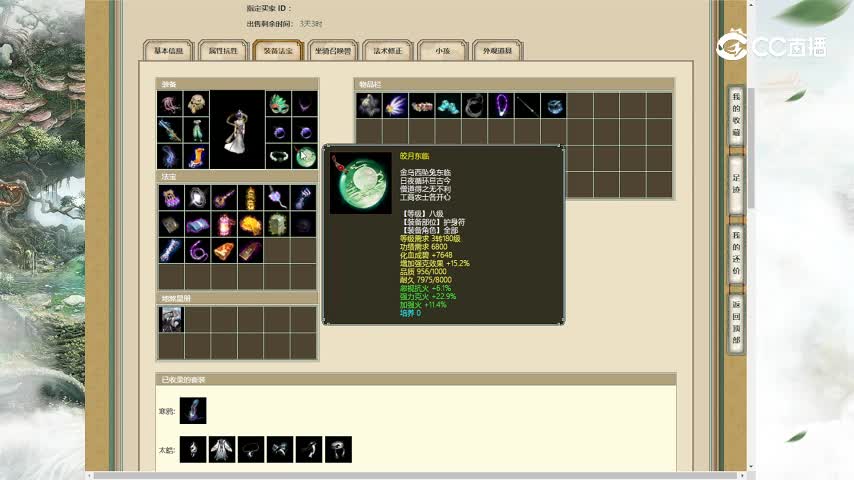Viewport: 854px width, 480px height.
Task: Select the left purple ring icon
Action: (x=279, y=131)
